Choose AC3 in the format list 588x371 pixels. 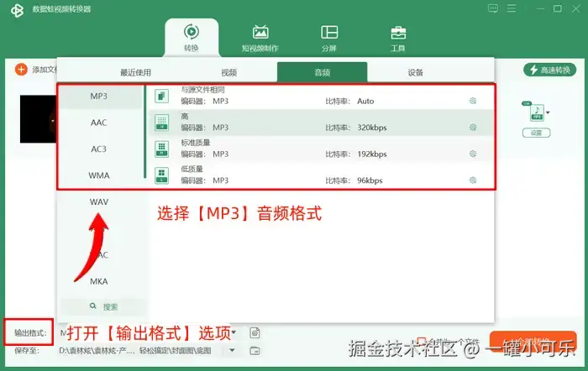(98, 149)
